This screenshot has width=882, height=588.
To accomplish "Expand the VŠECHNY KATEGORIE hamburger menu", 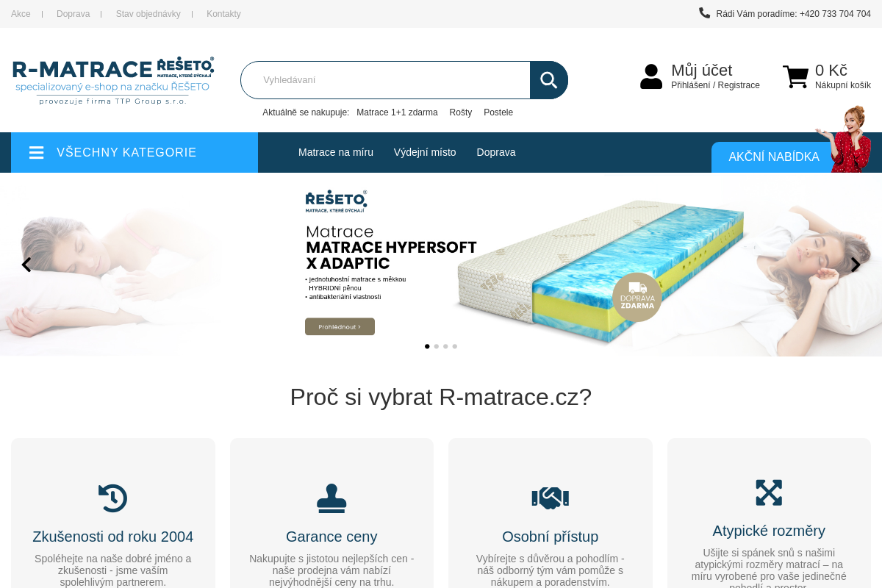I will click(x=36, y=152).
